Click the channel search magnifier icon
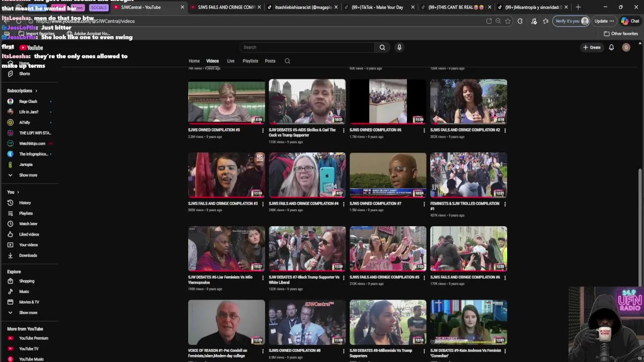The image size is (644, 362). pos(287,61)
